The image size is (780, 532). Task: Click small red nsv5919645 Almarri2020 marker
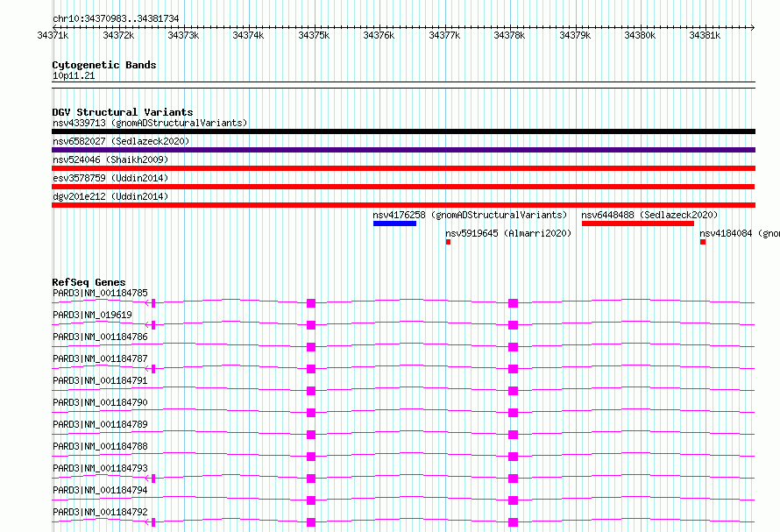(448, 242)
